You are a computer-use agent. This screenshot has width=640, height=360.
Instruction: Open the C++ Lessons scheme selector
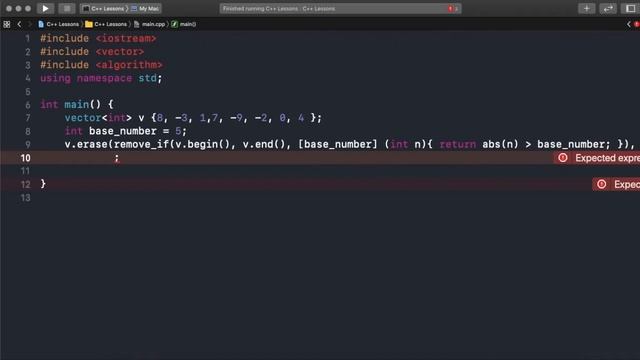pyautogui.click(x=104, y=8)
